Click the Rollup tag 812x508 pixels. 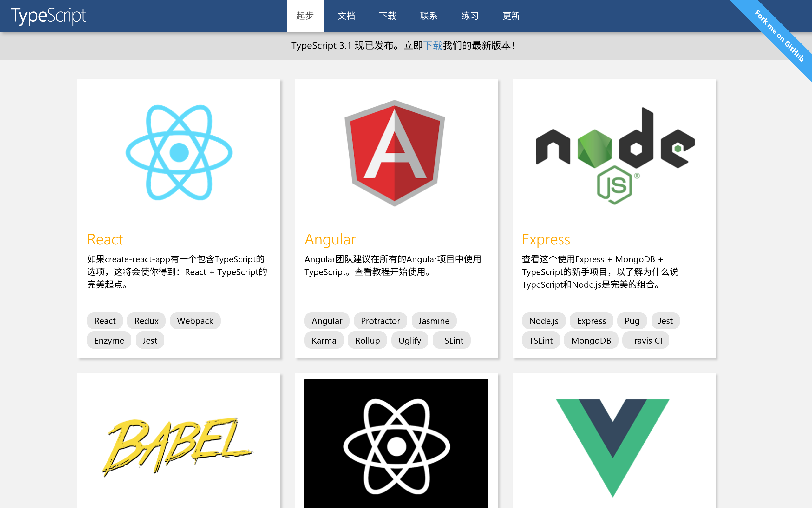tap(367, 340)
